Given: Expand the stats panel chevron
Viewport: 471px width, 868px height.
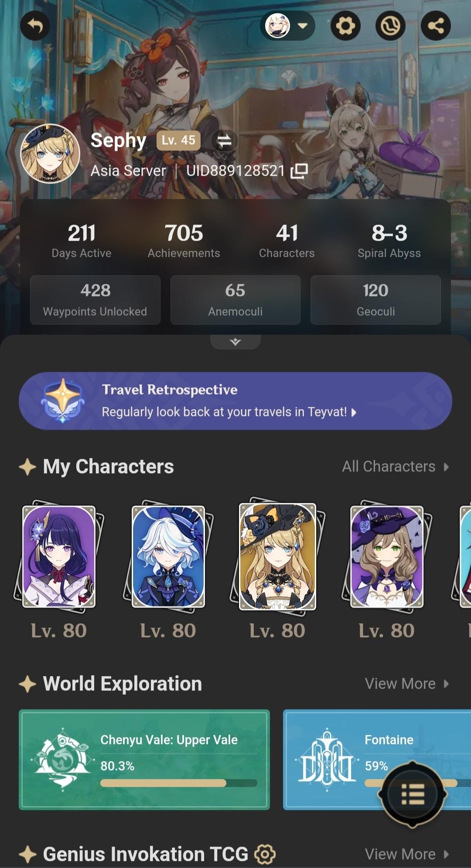Looking at the screenshot, I should [235, 342].
